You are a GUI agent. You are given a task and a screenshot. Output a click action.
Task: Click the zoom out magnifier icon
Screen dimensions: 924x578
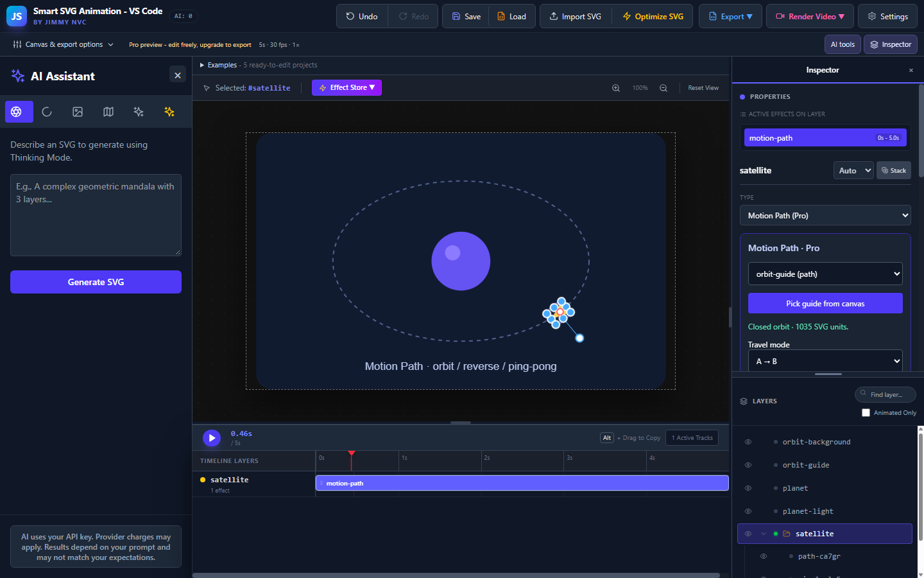(x=663, y=88)
